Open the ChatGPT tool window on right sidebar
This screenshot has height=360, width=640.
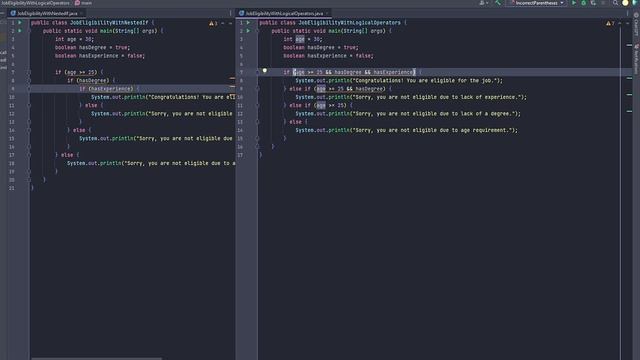pos(636,24)
